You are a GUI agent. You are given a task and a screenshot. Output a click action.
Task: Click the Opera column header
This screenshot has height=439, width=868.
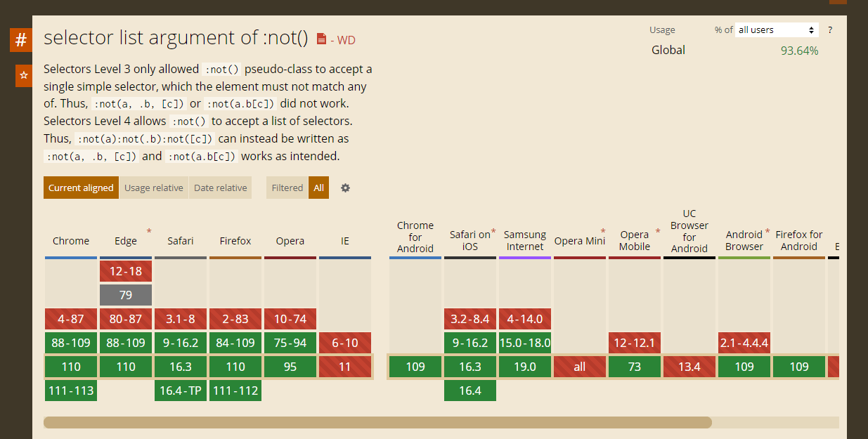[x=290, y=241]
